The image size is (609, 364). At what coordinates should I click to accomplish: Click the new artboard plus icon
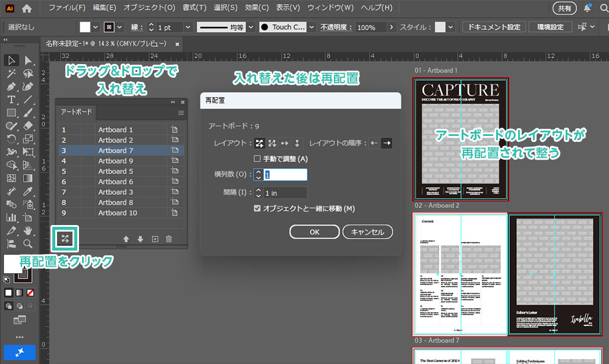tap(154, 239)
